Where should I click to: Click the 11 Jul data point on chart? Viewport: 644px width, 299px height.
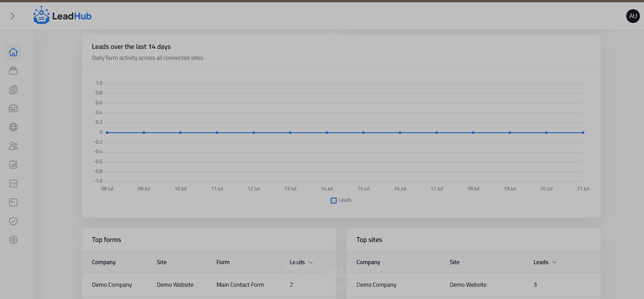pos(217,133)
